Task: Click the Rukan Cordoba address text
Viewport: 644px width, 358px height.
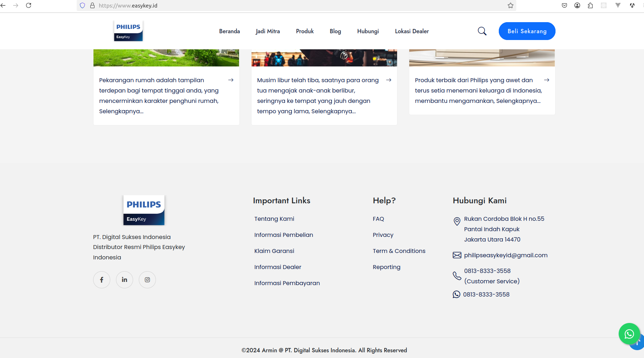Action: coord(504,229)
